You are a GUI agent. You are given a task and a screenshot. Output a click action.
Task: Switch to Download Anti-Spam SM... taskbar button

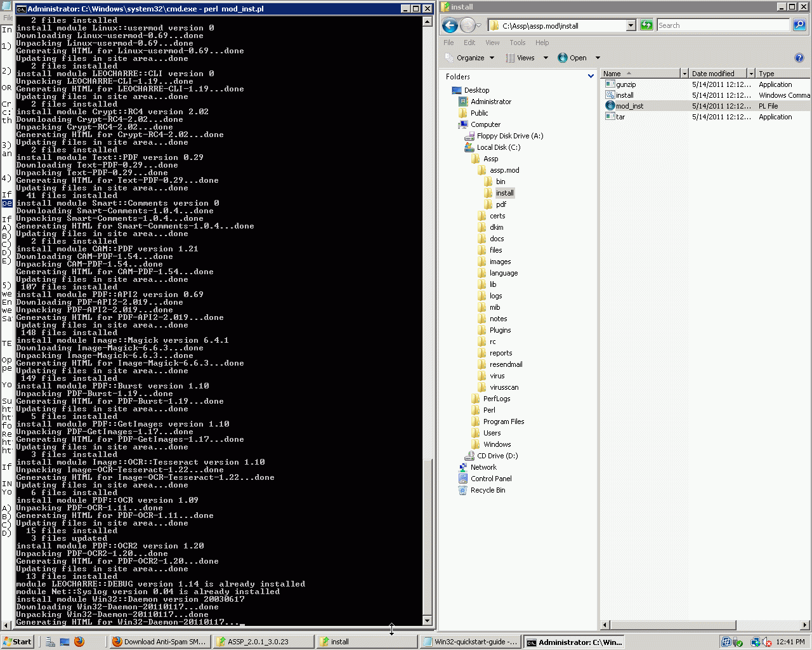click(x=159, y=642)
